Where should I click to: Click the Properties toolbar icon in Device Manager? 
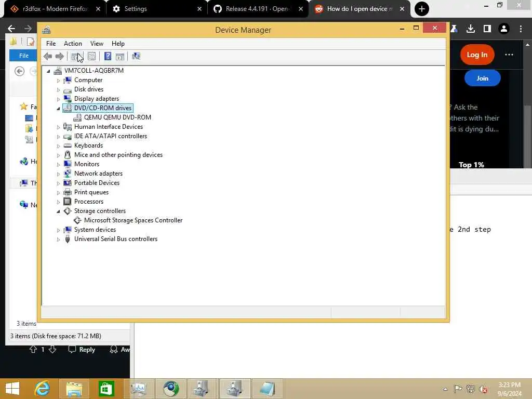[x=91, y=56]
